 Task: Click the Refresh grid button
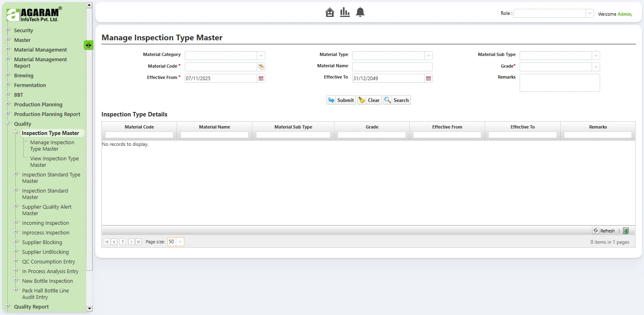[x=604, y=231]
